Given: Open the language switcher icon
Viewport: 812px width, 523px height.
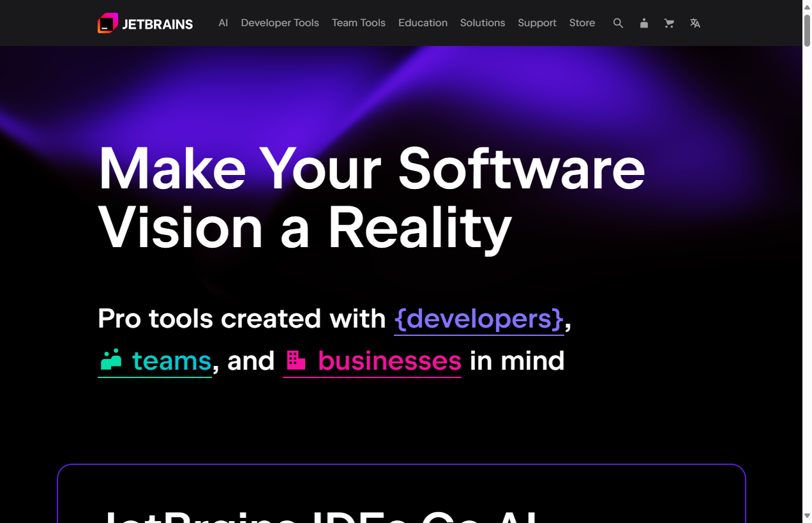Looking at the screenshot, I should pos(695,23).
